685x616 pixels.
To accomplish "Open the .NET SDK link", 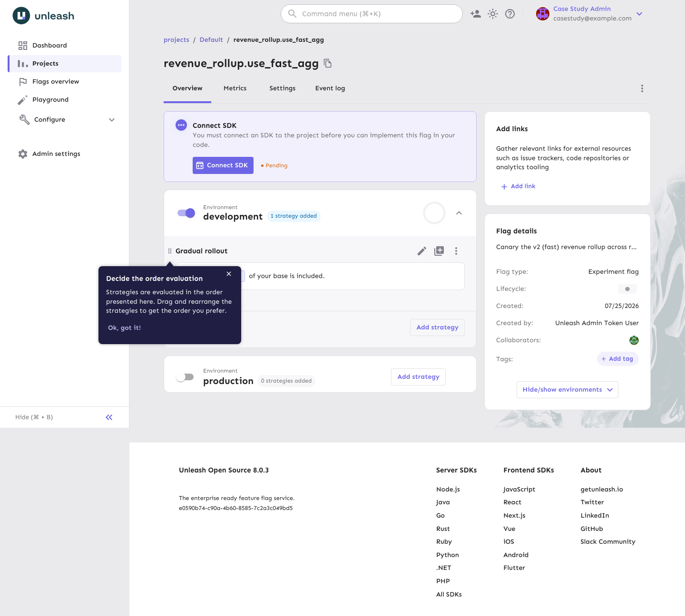I will (444, 568).
